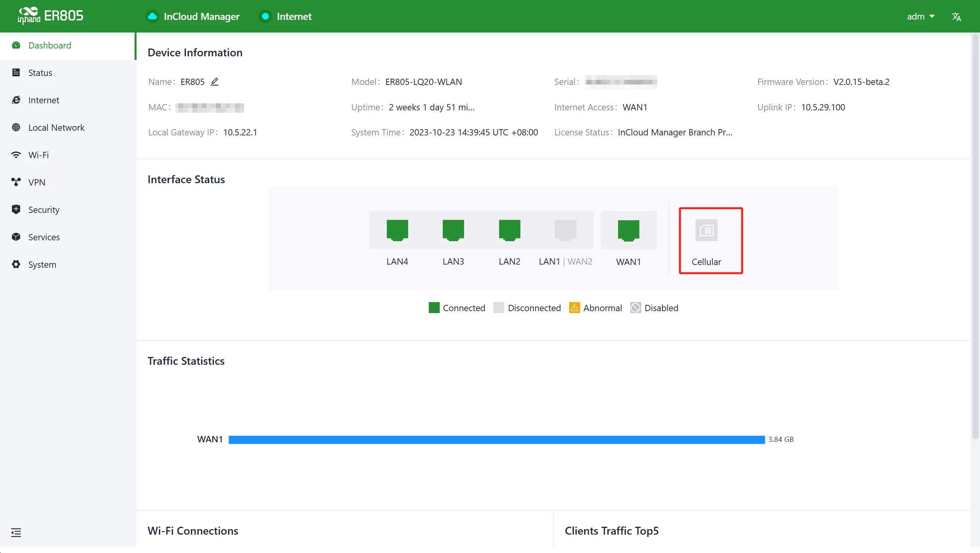Open the Dashboard menu item
This screenshot has width=980, height=553.
67,45
